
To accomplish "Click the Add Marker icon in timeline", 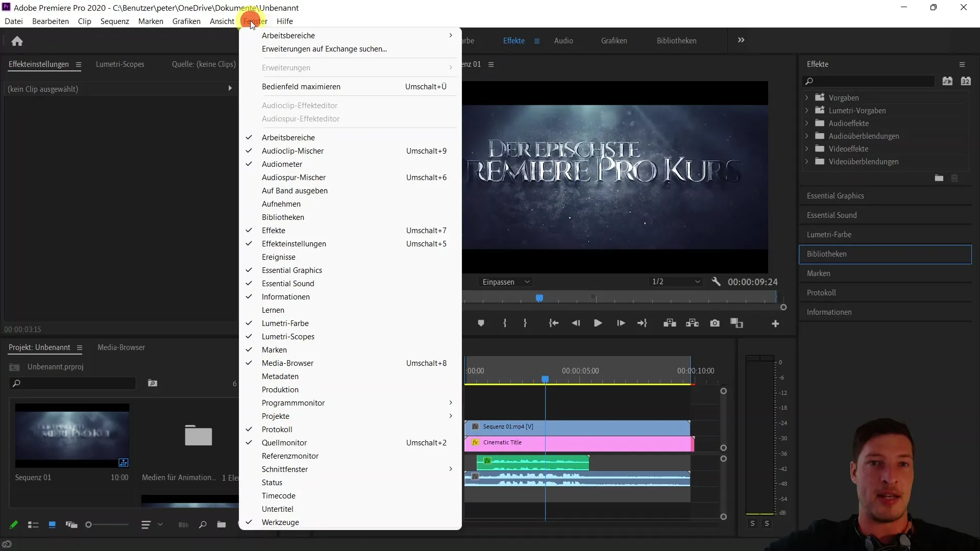I will coord(481,323).
